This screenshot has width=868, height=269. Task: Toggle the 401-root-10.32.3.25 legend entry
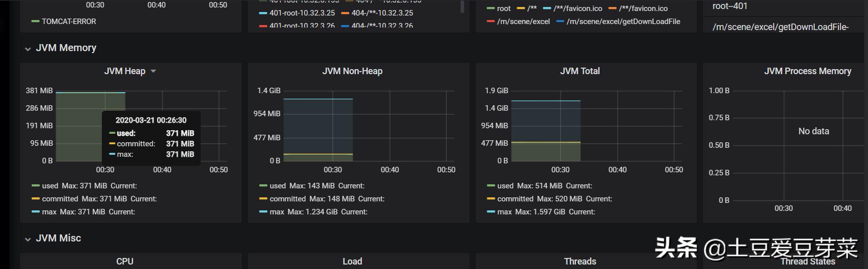[x=302, y=13]
